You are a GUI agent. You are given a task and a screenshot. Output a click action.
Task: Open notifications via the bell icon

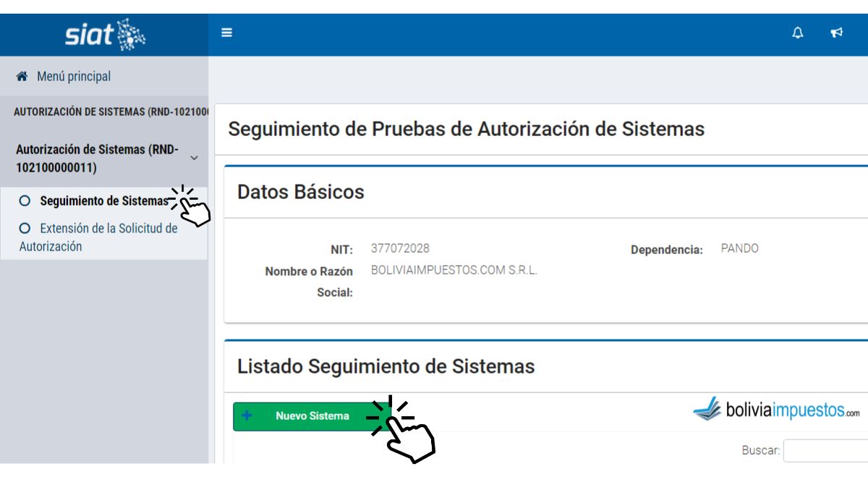(x=798, y=33)
